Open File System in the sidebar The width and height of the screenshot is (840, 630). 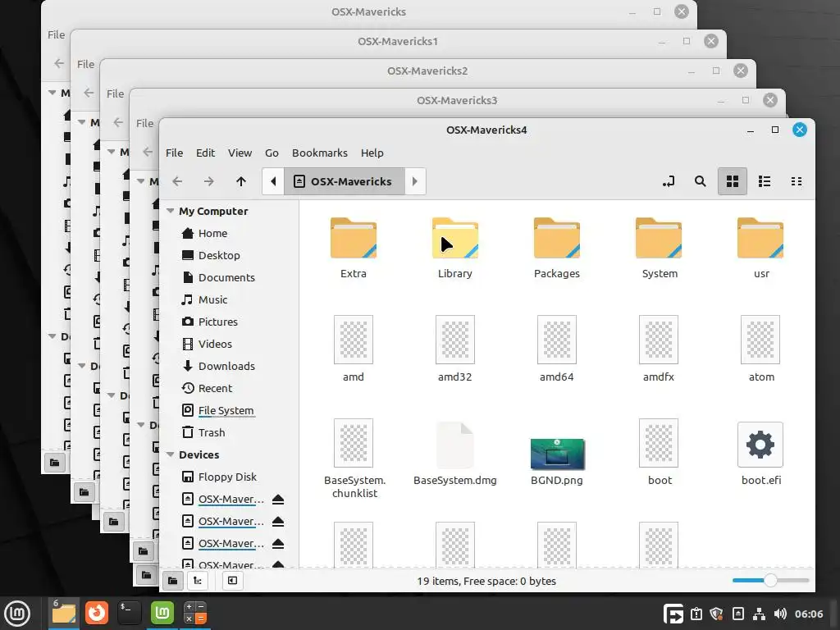(225, 410)
